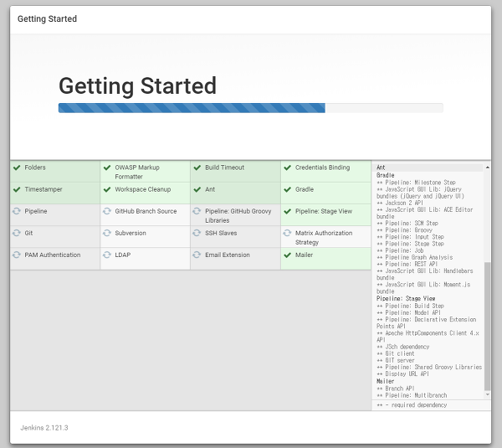The image size is (502, 448).
Task: Click the SSH Slaves plugin label
Action: (221, 233)
